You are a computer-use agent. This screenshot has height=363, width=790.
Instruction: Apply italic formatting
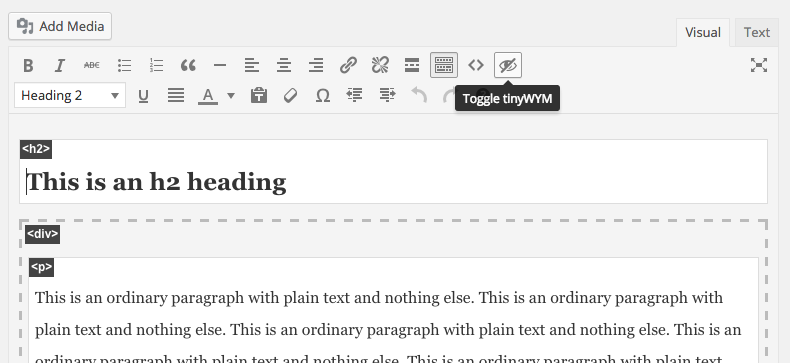pyautogui.click(x=60, y=66)
